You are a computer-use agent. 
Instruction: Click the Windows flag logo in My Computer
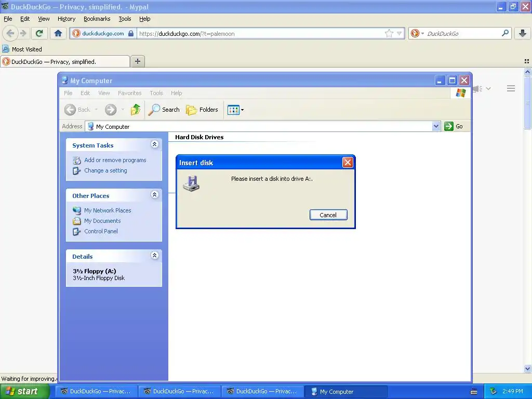(460, 92)
